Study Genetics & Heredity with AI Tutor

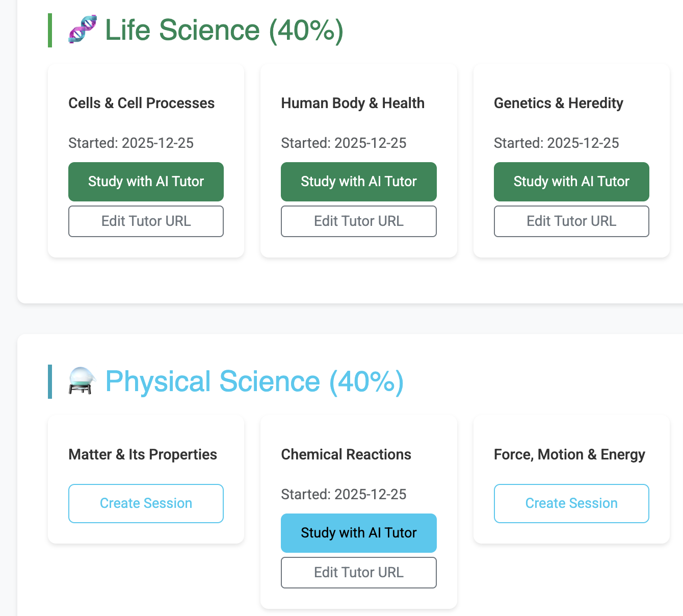tap(571, 182)
